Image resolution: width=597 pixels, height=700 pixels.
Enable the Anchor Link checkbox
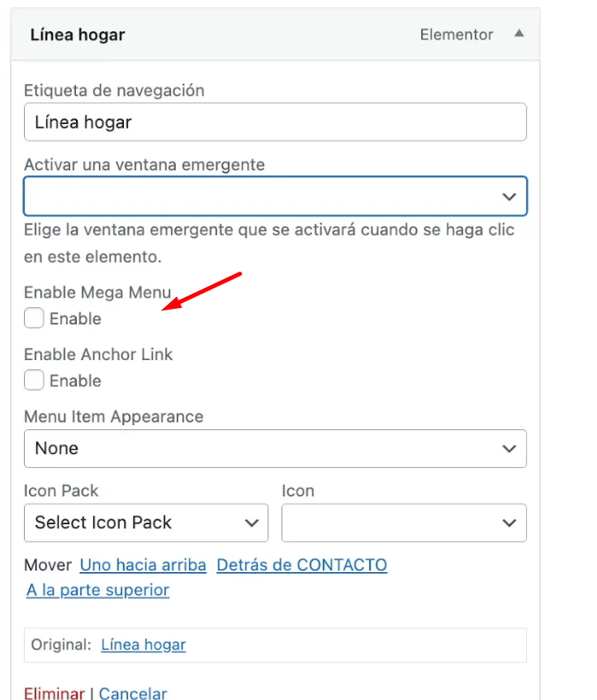click(34, 380)
